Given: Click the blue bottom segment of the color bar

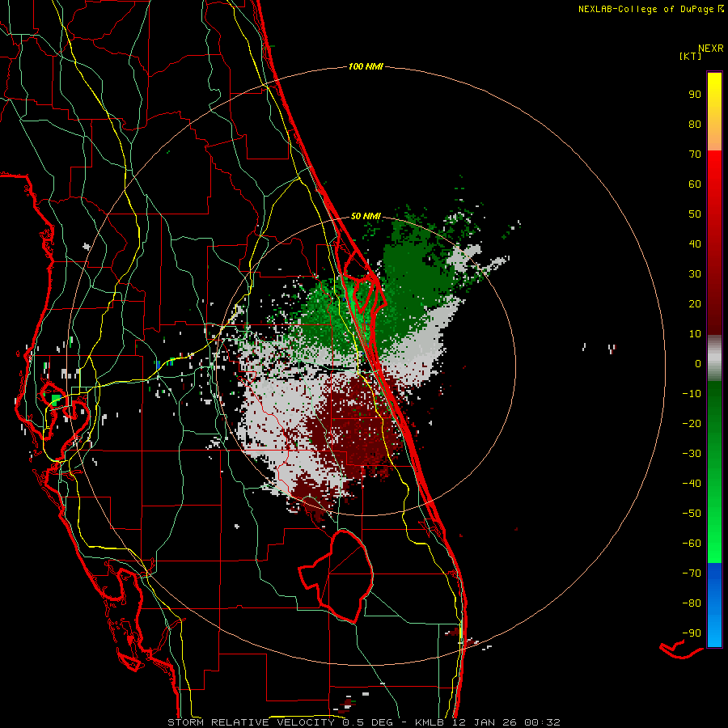Looking at the screenshot, I should point(714,605).
